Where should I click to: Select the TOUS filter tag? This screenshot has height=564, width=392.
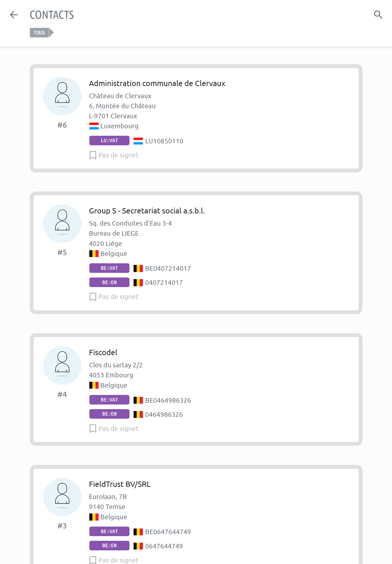click(39, 33)
